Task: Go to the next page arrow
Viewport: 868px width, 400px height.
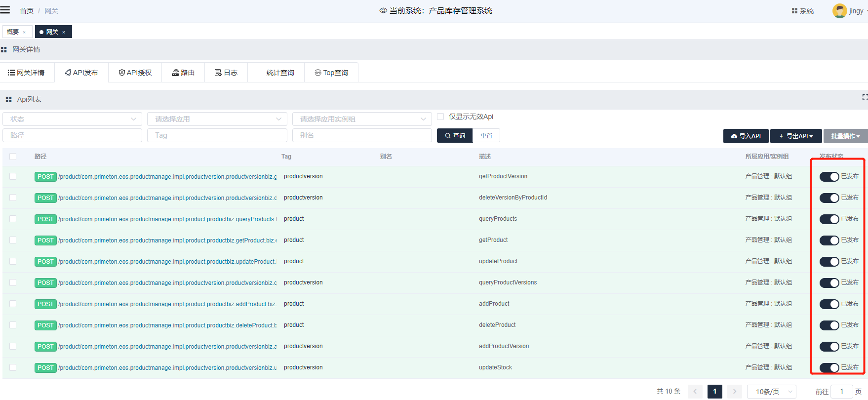Action: (x=734, y=392)
